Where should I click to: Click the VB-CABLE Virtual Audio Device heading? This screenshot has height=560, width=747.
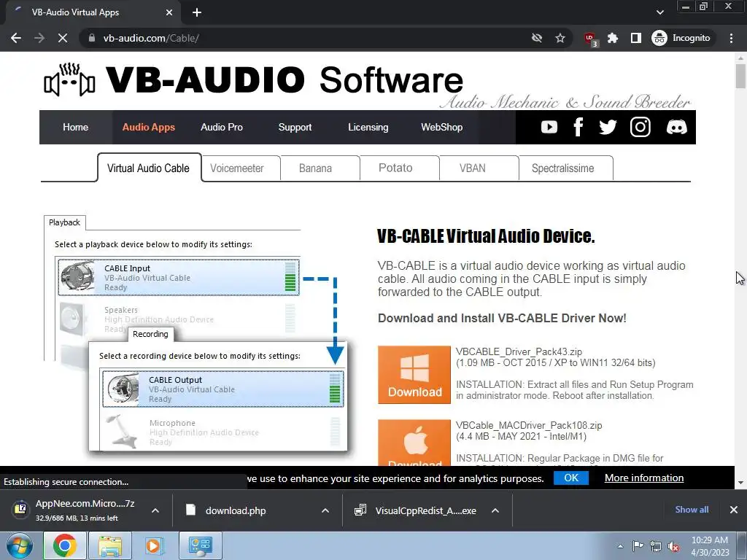point(486,236)
